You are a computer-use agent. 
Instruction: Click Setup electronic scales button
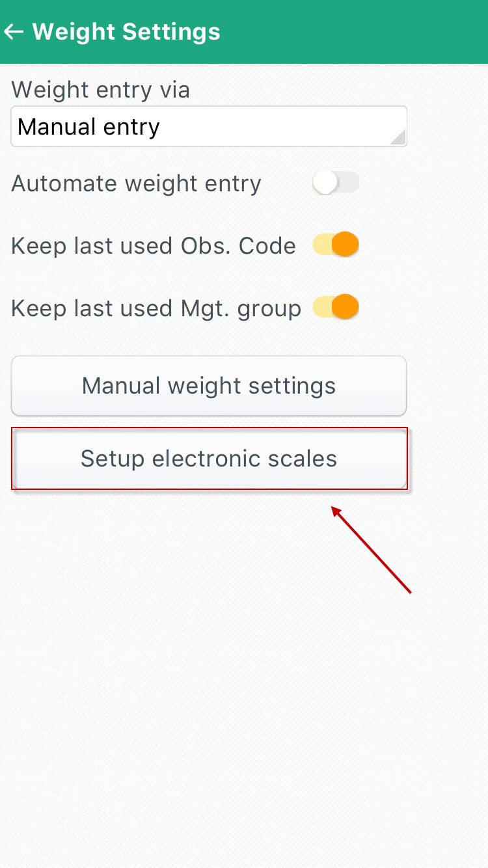[x=209, y=459]
